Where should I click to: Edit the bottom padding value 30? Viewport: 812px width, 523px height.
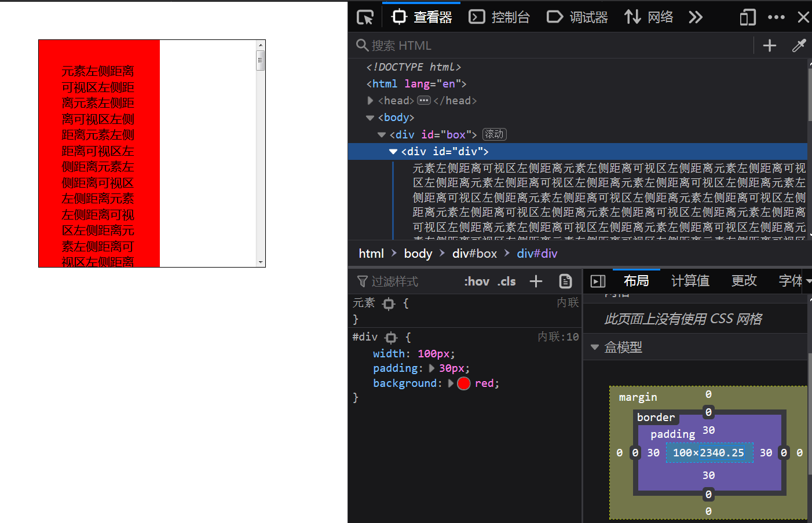708,476
